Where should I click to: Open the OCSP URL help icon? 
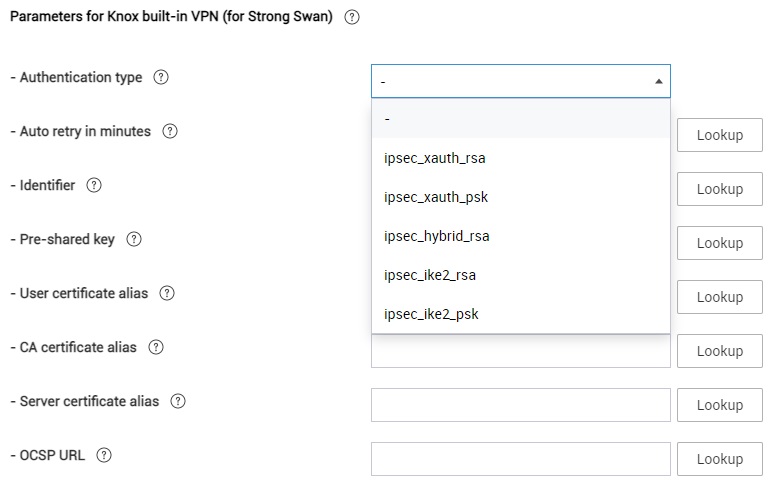point(104,456)
